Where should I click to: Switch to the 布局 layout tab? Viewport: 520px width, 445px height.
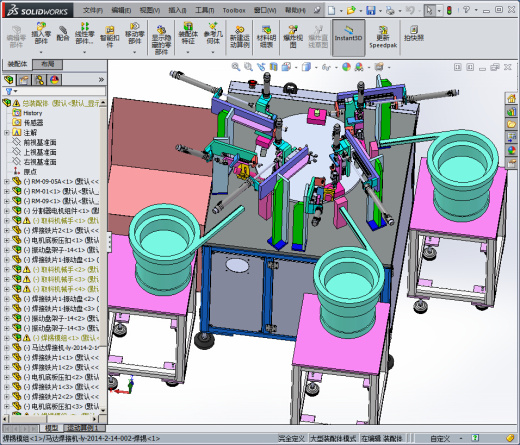click(47, 64)
